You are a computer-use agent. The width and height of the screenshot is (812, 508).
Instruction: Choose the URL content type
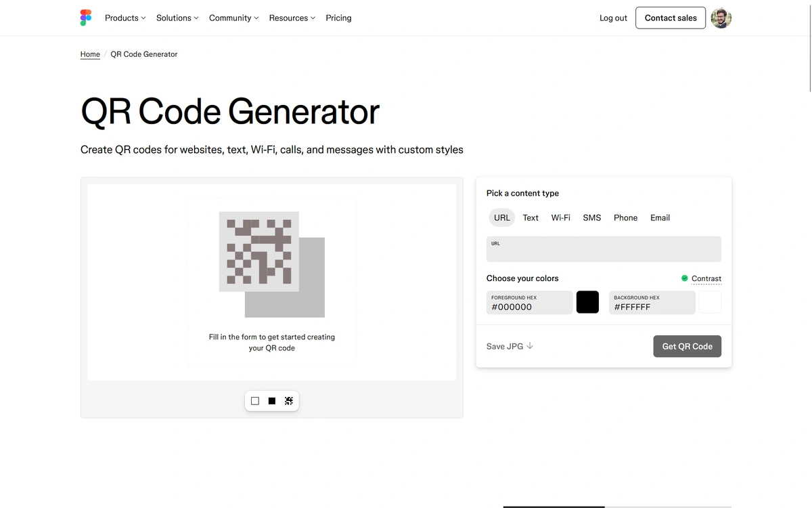[502, 217]
